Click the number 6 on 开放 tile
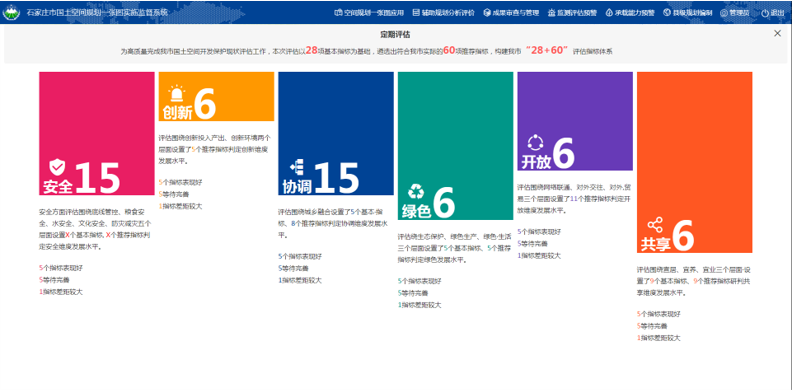 [x=564, y=153]
